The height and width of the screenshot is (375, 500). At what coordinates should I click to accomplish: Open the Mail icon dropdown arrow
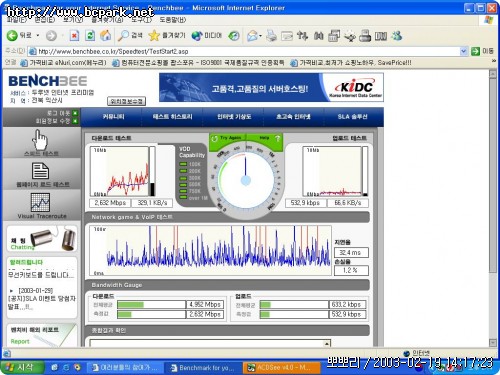(260, 36)
